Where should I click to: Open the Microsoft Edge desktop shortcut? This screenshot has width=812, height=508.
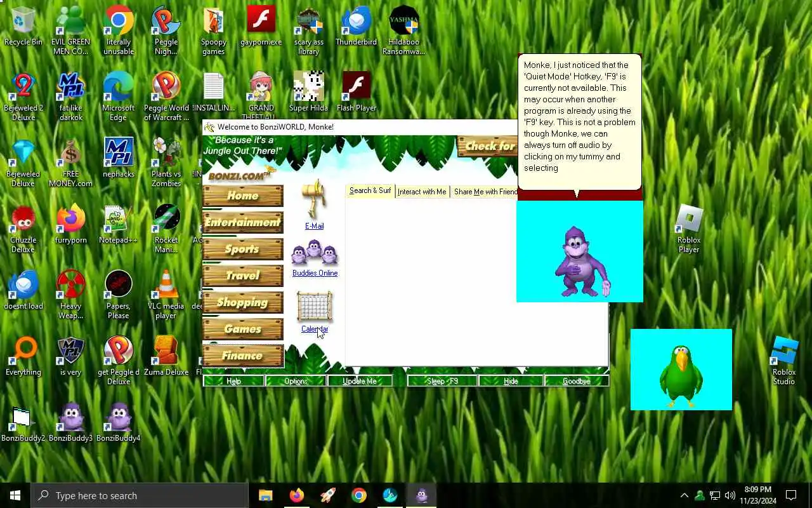pos(119,97)
